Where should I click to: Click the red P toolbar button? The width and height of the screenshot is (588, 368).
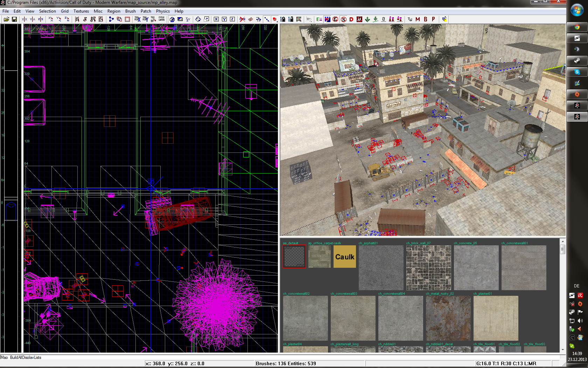pos(433,19)
